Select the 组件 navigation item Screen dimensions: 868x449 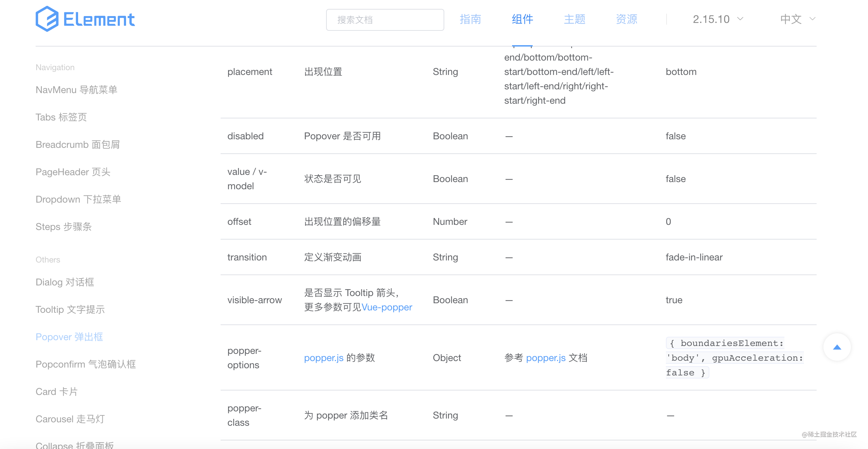(522, 20)
